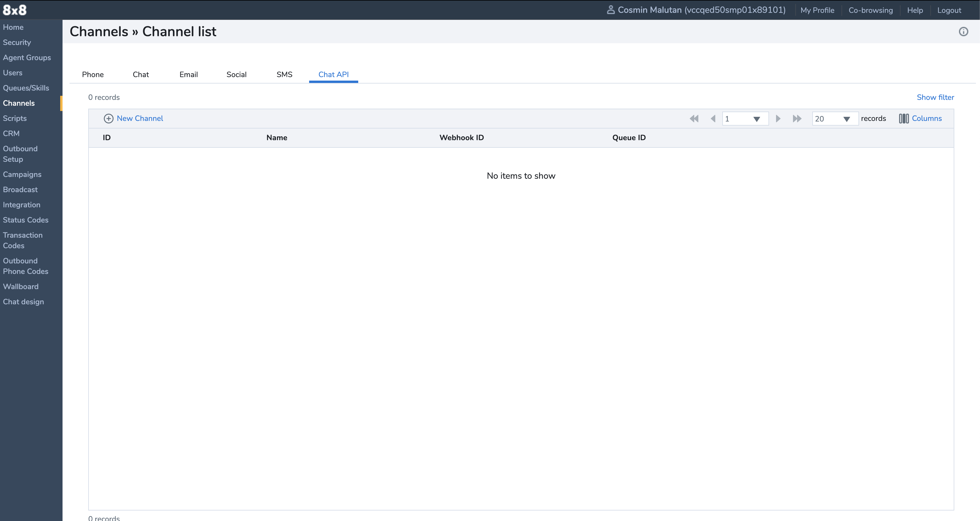The image size is (980, 521).
Task: Open the Co-browsing link in header
Action: coord(870,10)
